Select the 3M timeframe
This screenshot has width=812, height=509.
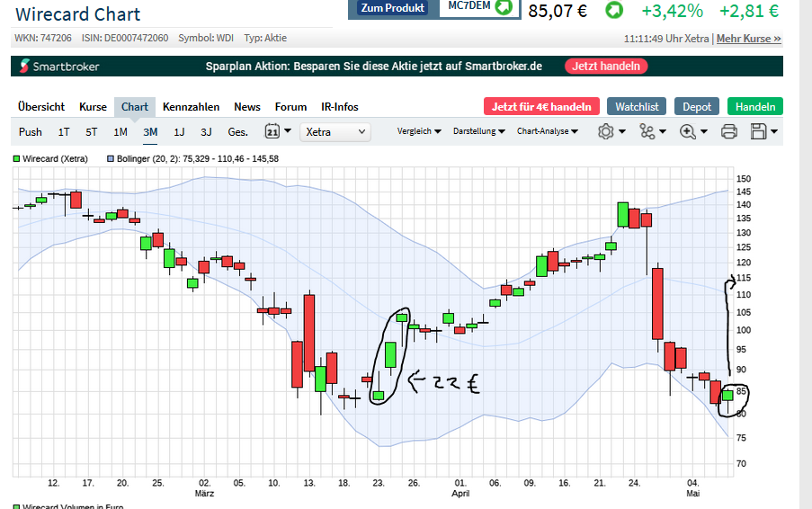(150, 132)
